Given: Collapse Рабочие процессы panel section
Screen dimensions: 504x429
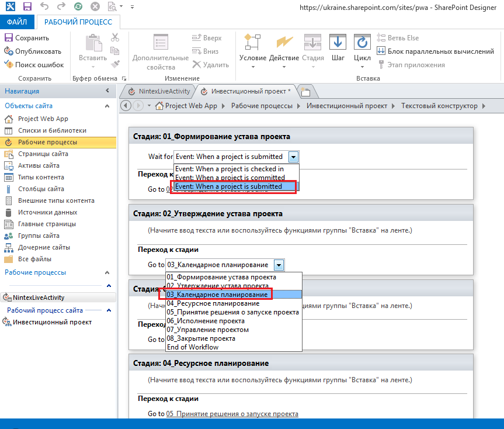Looking at the screenshot, I should (x=107, y=273).
